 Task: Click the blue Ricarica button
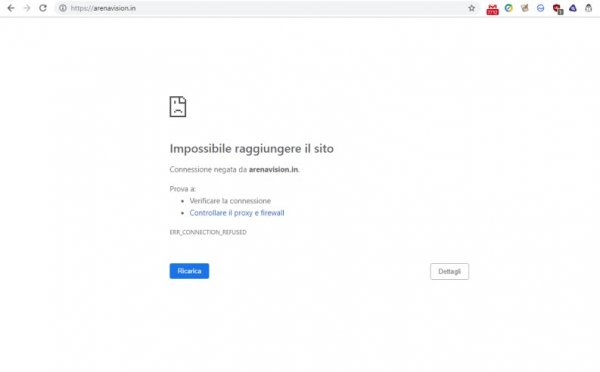tap(189, 271)
